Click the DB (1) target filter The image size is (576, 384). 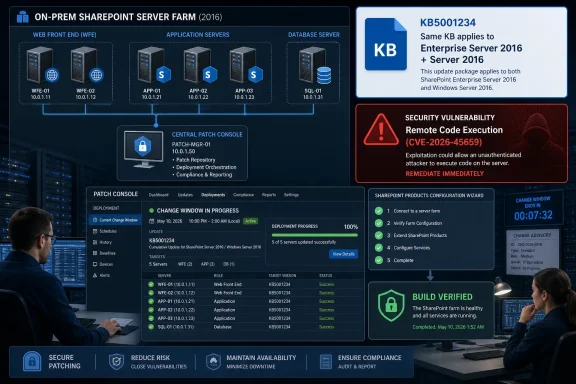click(x=229, y=264)
